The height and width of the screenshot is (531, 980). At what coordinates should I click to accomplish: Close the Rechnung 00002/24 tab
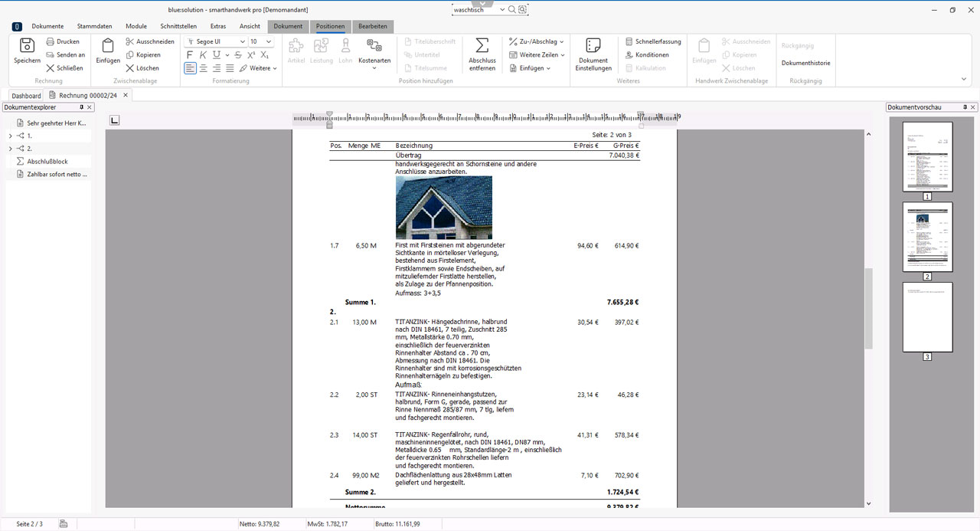point(126,95)
